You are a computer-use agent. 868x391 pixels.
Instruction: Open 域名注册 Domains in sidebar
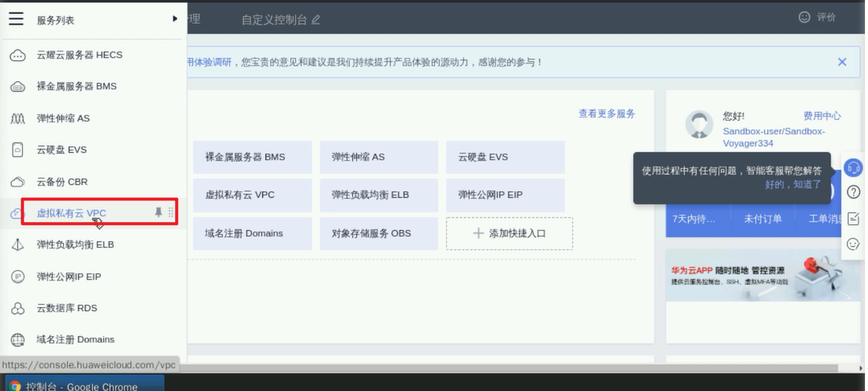[76, 340]
